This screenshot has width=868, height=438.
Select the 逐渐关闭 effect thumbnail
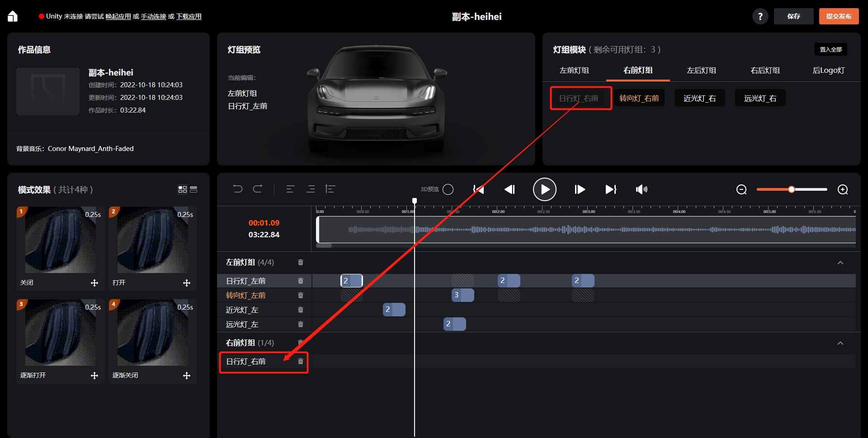click(x=153, y=332)
